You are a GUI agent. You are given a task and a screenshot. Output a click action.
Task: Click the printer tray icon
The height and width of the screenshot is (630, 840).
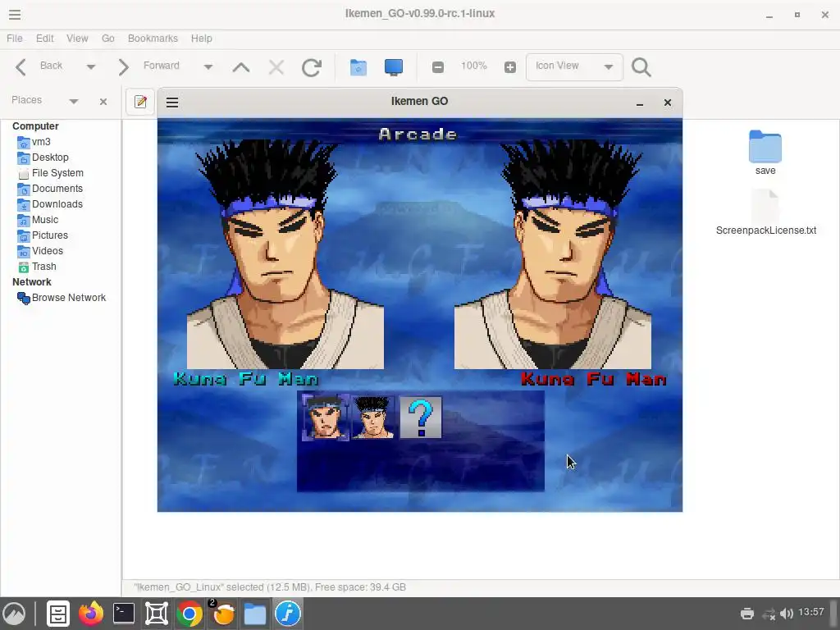click(747, 614)
